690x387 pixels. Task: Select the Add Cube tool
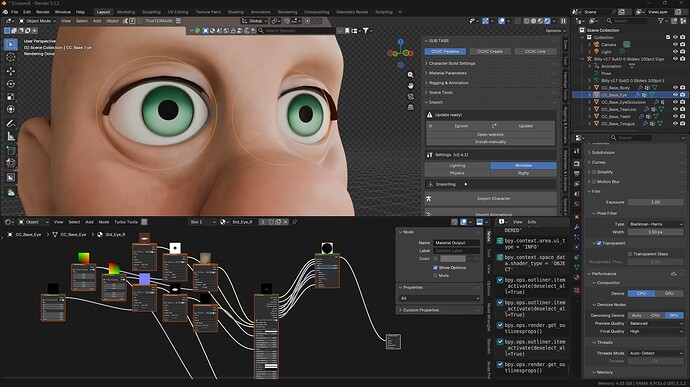pos(11,151)
